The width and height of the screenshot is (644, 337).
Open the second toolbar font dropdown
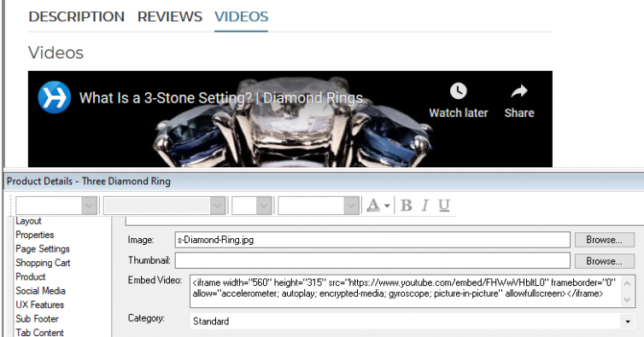pos(164,206)
